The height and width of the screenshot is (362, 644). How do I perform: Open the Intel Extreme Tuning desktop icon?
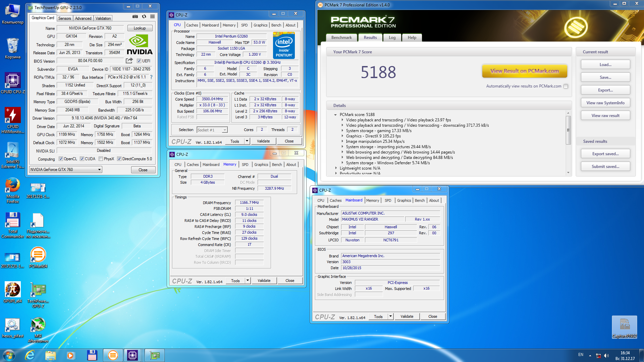coord(13,155)
